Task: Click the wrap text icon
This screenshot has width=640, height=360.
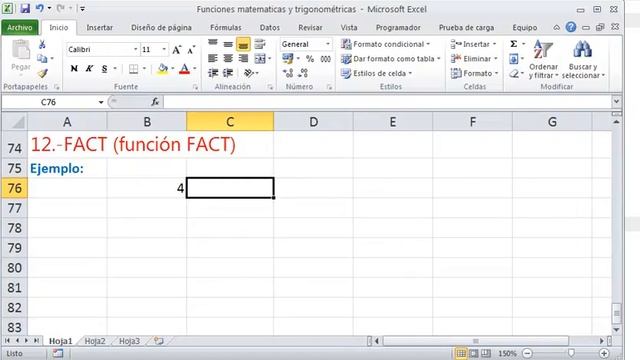Action: tap(260, 44)
